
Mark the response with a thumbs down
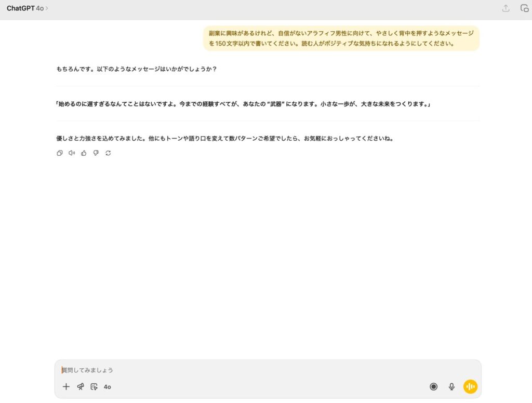(96, 153)
